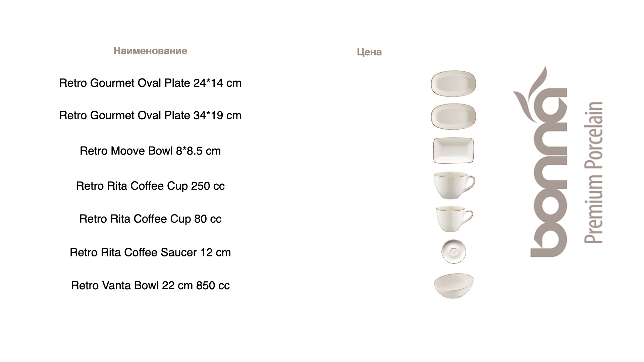Select the Premium Porcelain vertical text

click(593, 172)
